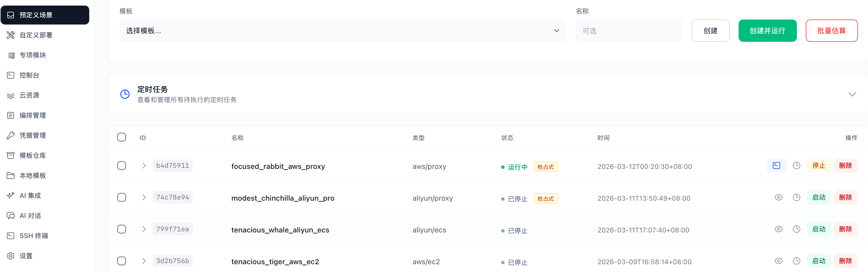Click clock icon for modest_chinchilla_aliyun_pro row

click(x=796, y=197)
